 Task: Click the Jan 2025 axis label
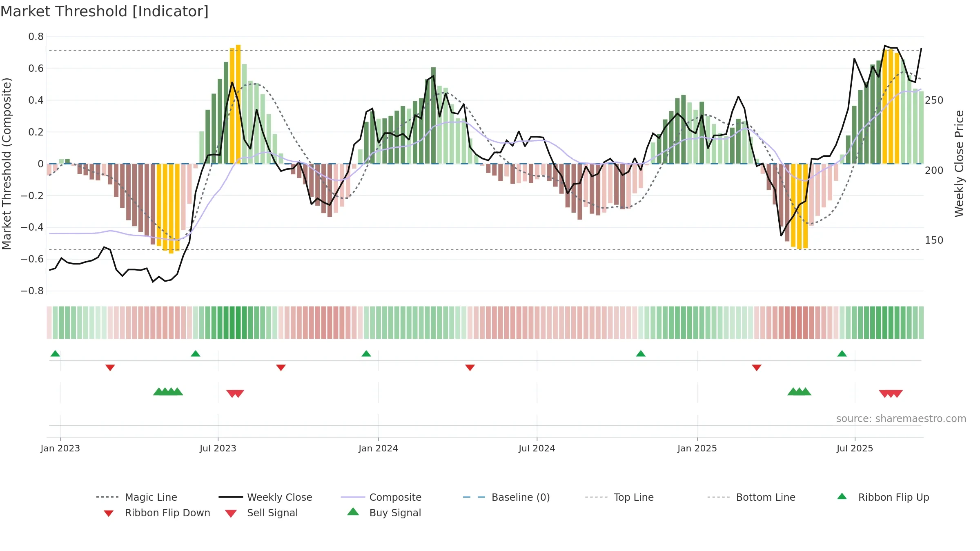tap(697, 448)
